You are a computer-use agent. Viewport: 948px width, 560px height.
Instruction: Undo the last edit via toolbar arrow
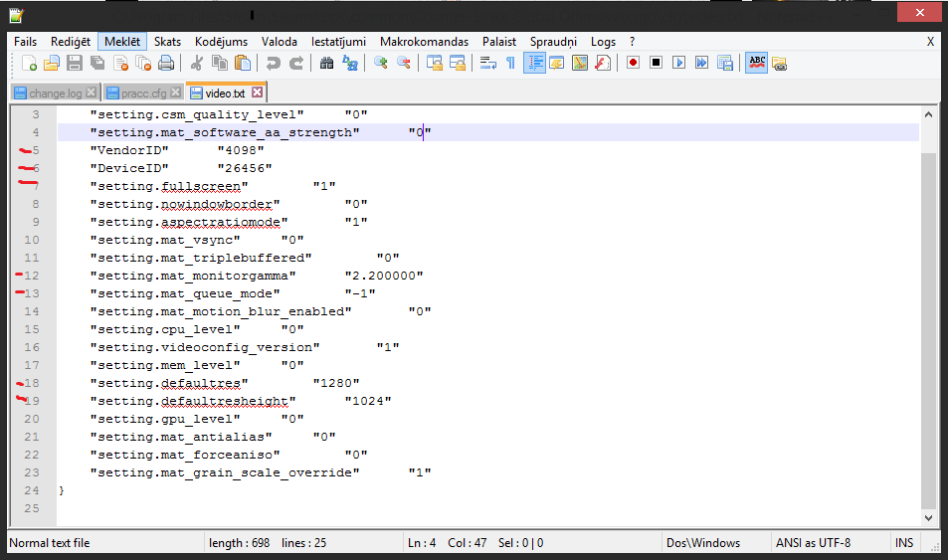coord(273,63)
